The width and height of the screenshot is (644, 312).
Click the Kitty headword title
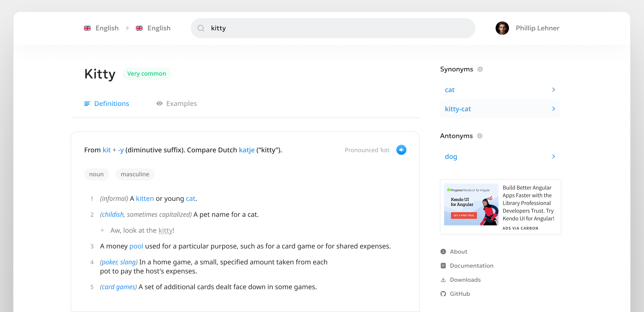100,74
